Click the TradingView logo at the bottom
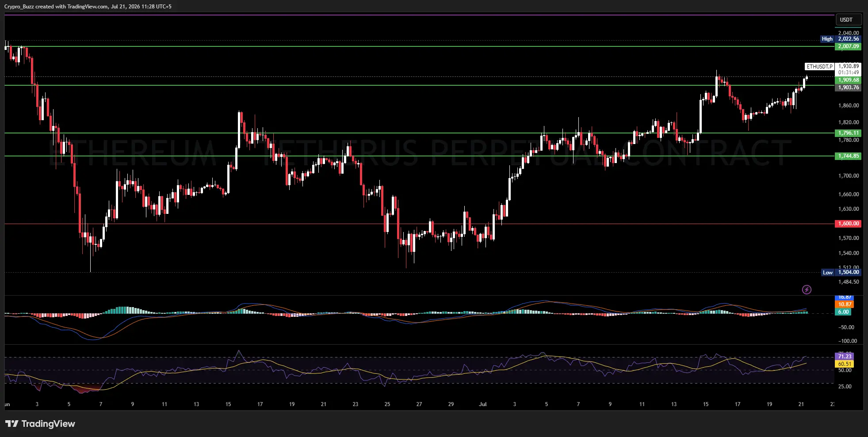The width and height of the screenshot is (868, 437). (40, 424)
